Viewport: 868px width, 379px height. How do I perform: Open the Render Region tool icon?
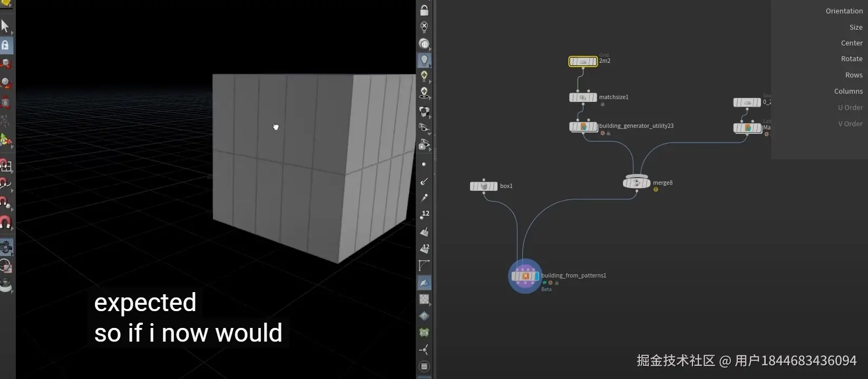click(x=6, y=266)
